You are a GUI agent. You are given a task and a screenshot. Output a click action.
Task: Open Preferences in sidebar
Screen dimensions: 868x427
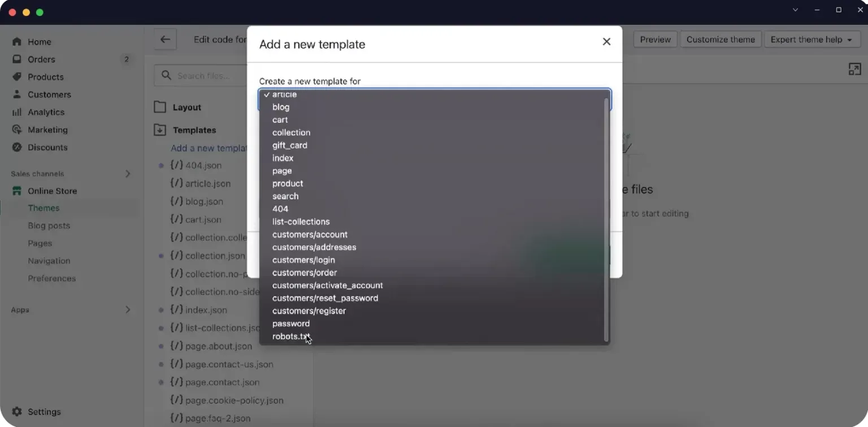tap(52, 278)
